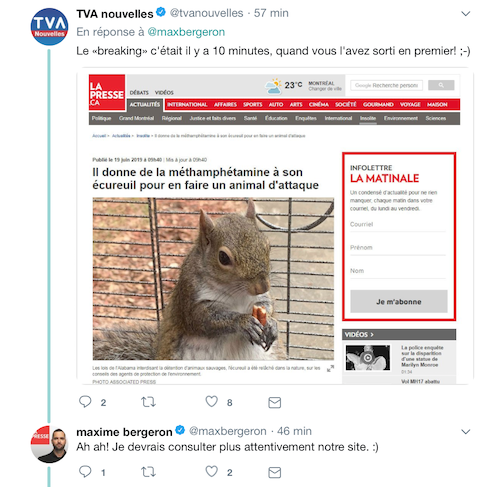Open TVA Nouvelles profile avatar

(x=49, y=27)
